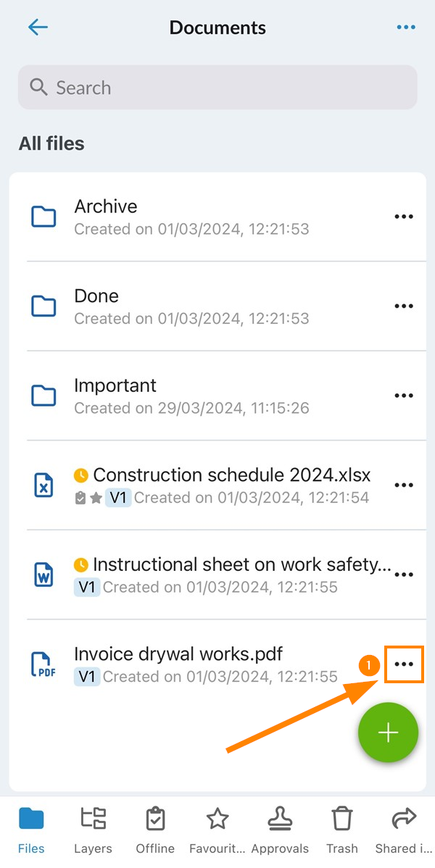
Task: Click the star icon under Construction schedule
Action: [96, 498]
